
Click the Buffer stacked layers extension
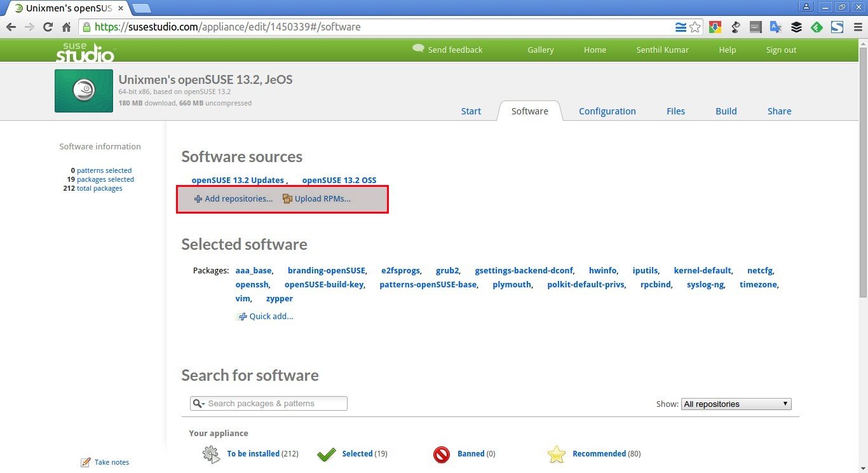(x=796, y=27)
